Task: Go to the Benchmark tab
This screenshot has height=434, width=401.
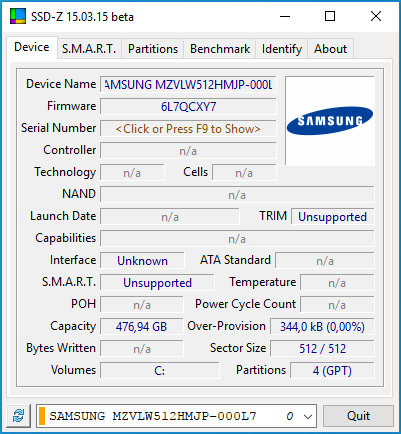Action: click(220, 49)
